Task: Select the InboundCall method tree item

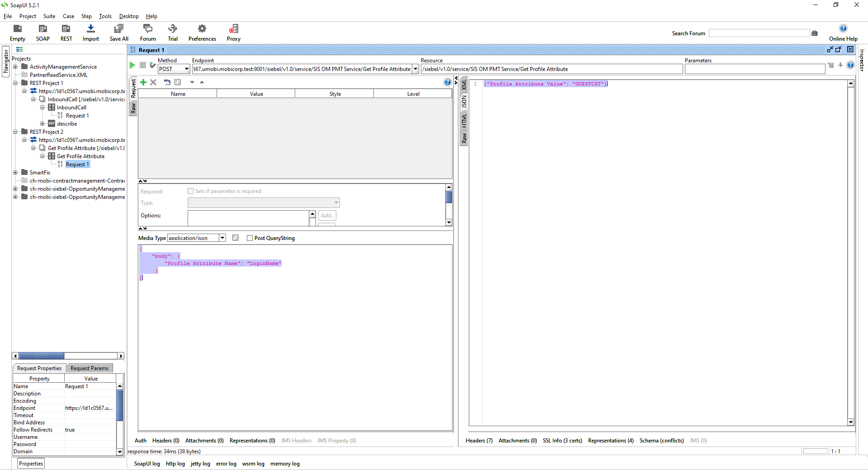Action: click(71, 108)
